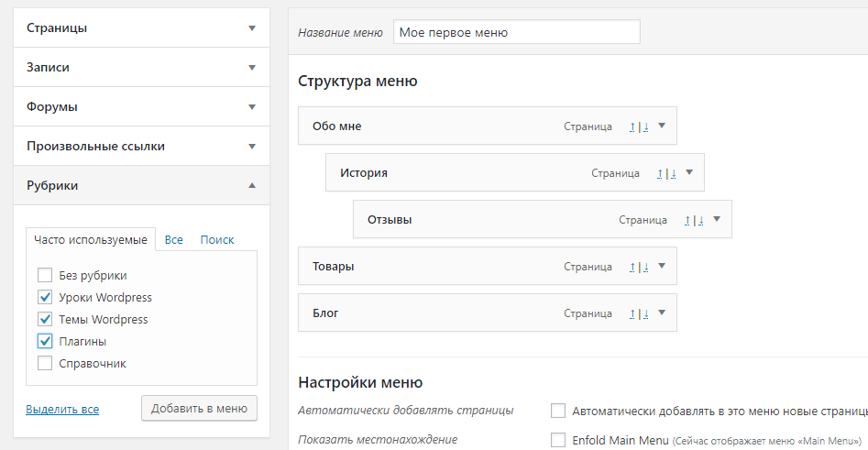Check the Без рубрики checkbox
This screenshot has width=868, height=450.
45,275
